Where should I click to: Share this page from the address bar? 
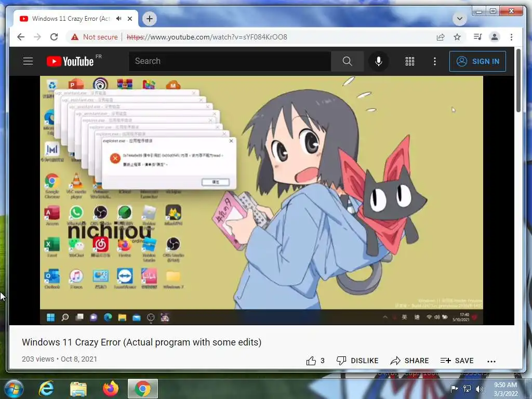tap(441, 37)
